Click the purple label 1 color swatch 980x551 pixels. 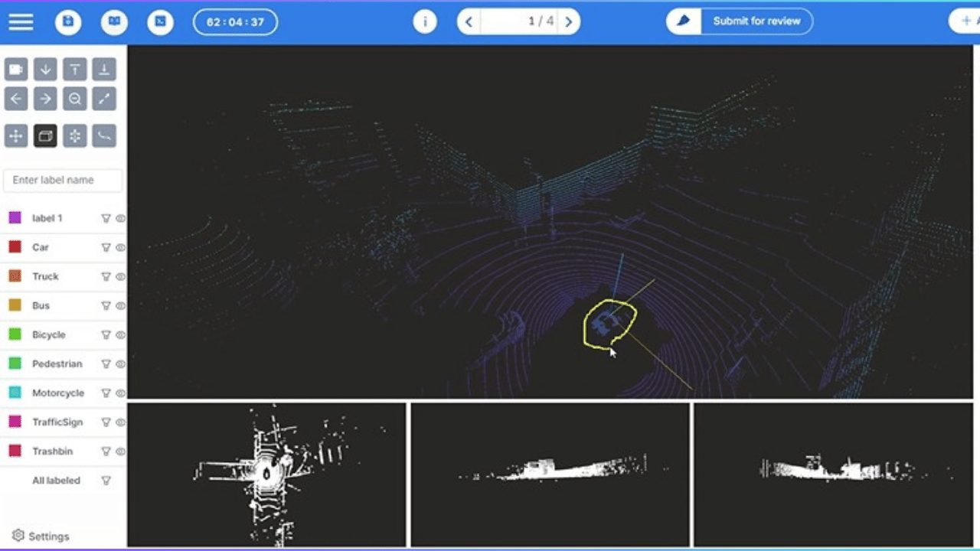[15, 218]
